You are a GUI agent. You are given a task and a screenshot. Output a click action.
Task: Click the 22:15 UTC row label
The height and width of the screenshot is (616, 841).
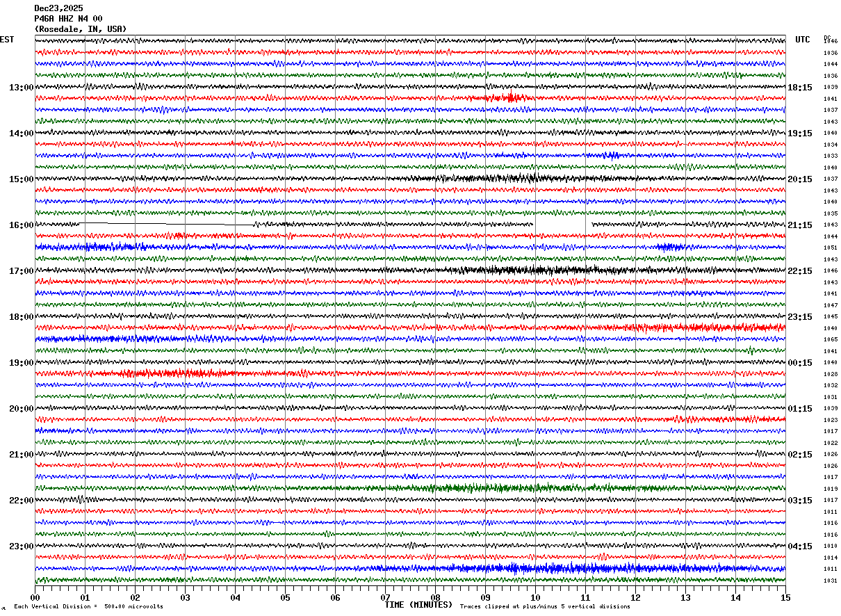pyautogui.click(x=800, y=271)
